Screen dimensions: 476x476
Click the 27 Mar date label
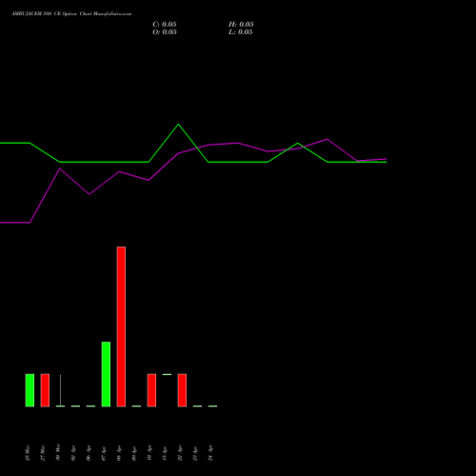coord(43,453)
